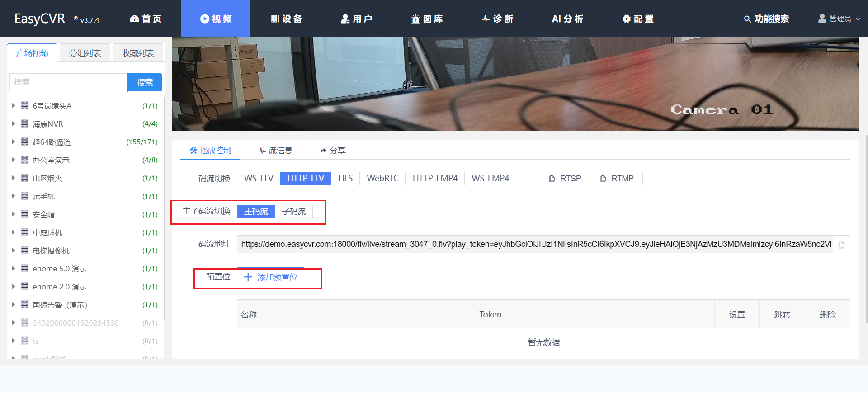Select main stream (主码流) option
Viewport: 868px width, 393px height.
[256, 212]
